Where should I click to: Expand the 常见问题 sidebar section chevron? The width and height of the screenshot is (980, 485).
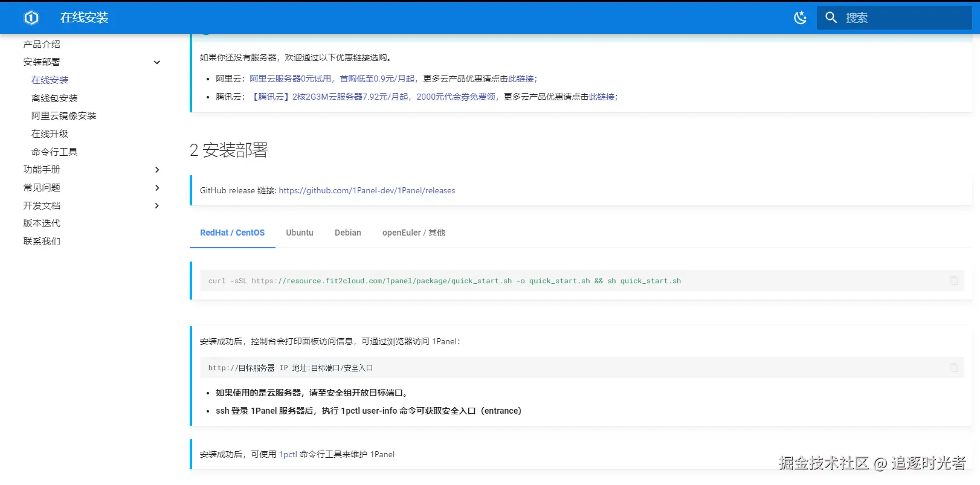click(x=157, y=188)
